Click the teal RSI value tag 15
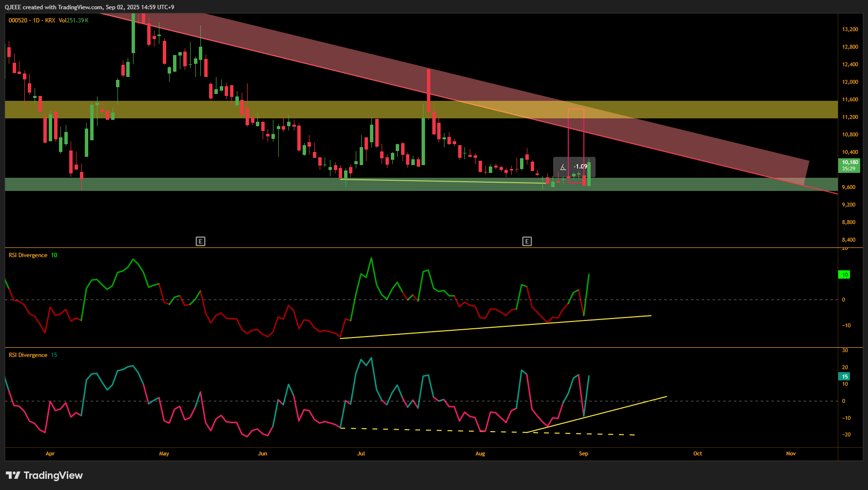The height and width of the screenshot is (490, 868). tap(844, 377)
